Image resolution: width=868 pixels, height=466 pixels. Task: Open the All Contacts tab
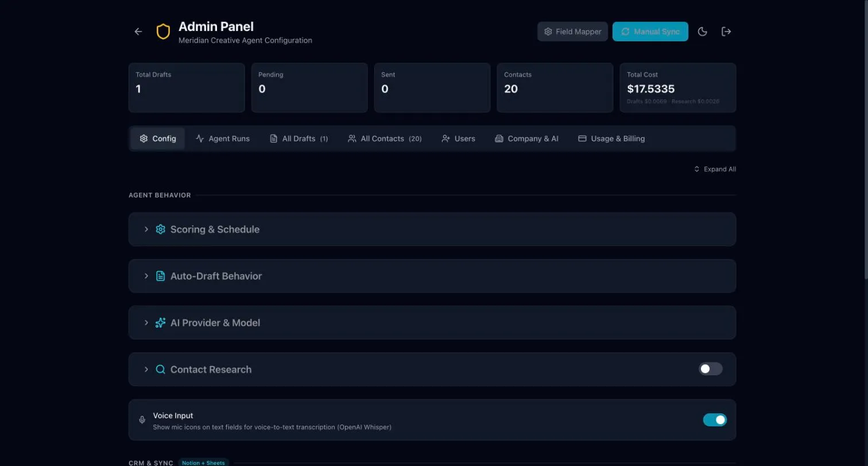[385, 138]
